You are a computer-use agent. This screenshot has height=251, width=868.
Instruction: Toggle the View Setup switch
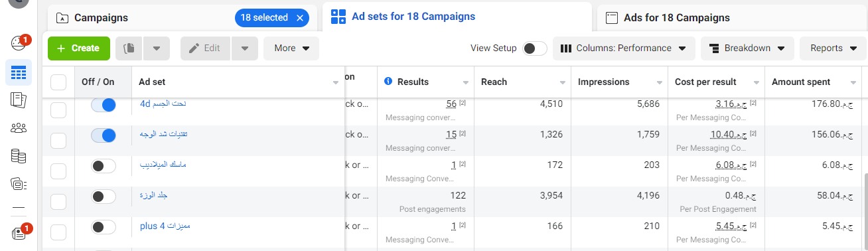pyautogui.click(x=535, y=48)
